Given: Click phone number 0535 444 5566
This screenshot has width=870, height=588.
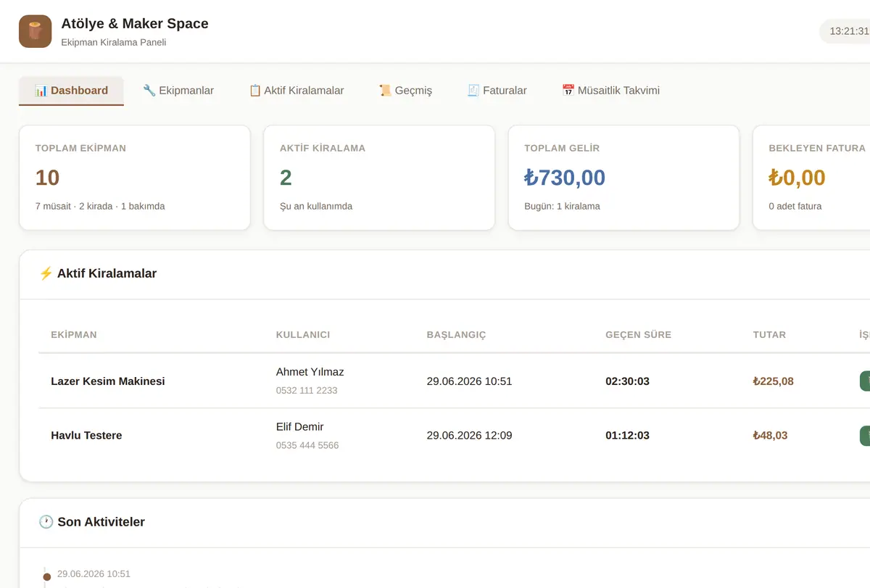Looking at the screenshot, I should point(307,445).
